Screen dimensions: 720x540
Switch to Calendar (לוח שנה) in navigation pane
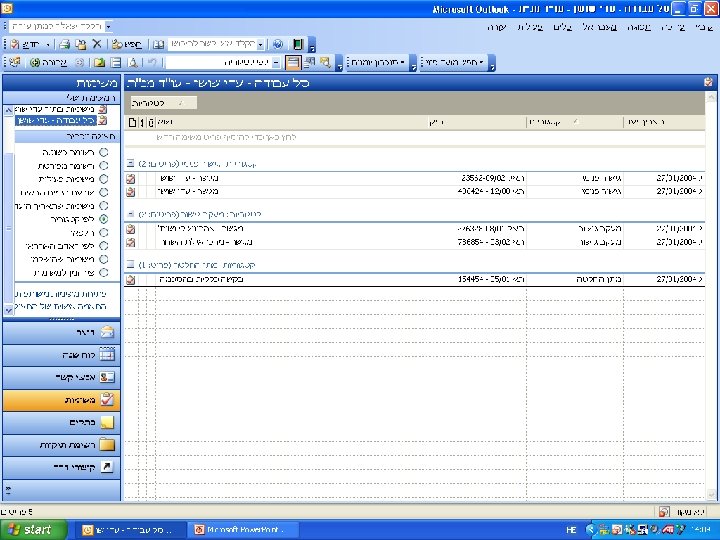pyautogui.click(x=62, y=354)
